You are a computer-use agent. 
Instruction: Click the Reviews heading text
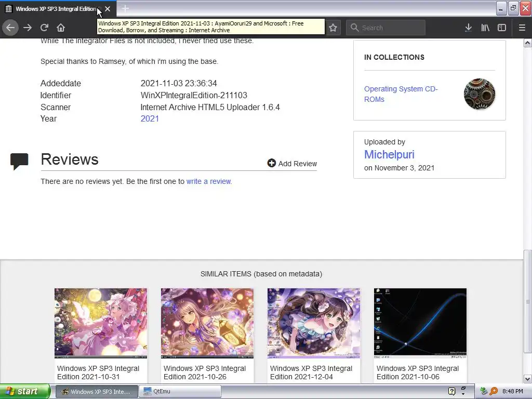tap(70, 159)
